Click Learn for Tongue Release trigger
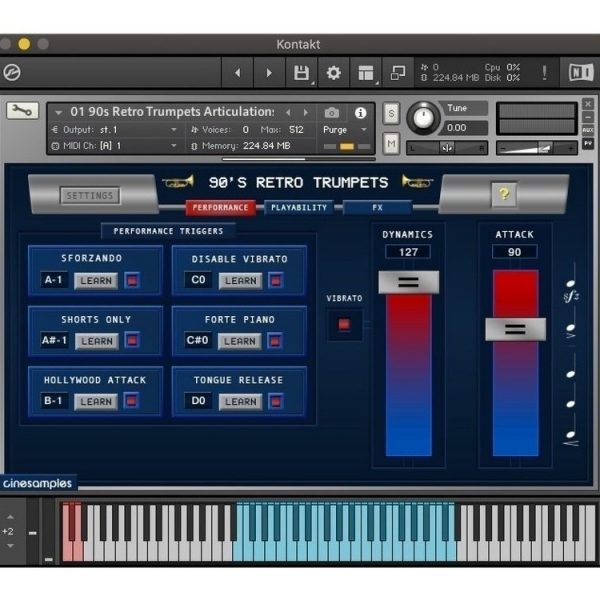 pos(240,401)
